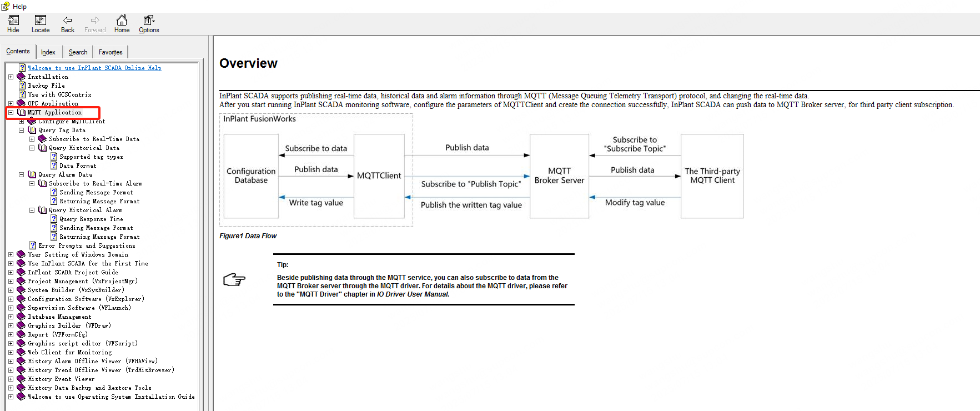Expand User Setting of Windows Domain node
Viewport: 980px width, 411px height.
click(x=11, y=254)
